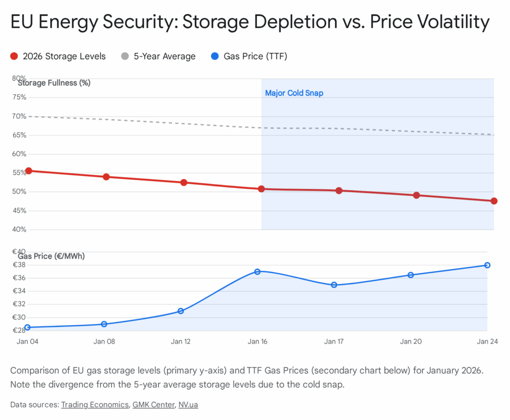Click the blue gas price point at Jan 08
This screenshot has width=510, height=420.
(104, 324)
